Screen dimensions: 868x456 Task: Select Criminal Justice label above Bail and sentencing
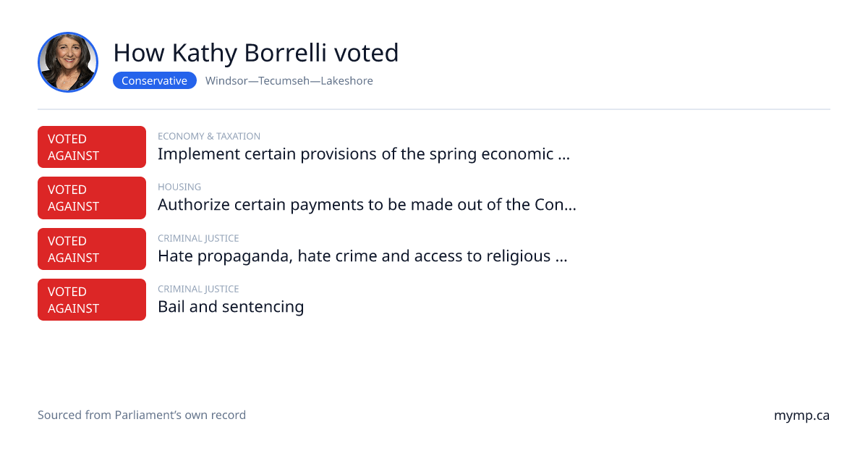198,289
